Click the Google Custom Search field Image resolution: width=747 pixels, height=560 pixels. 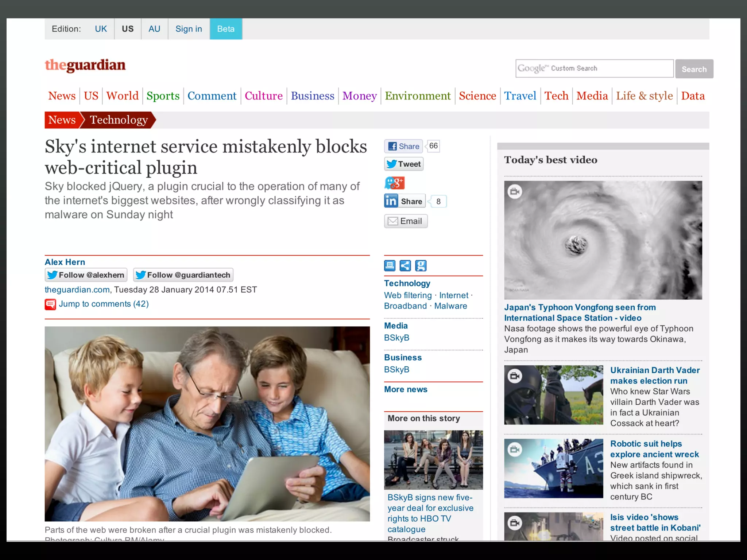594,69
